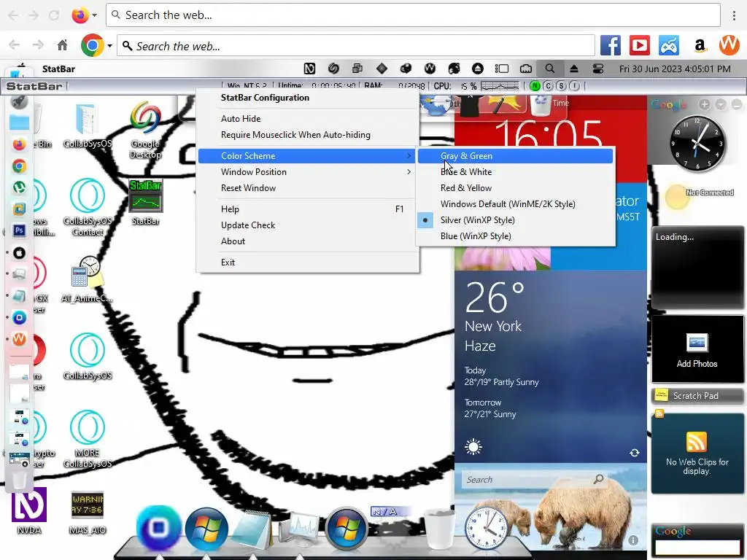The width and height of the screenshot is (747, 560).
Task: Open control center toggle icon
Action: tap(598, 69)
